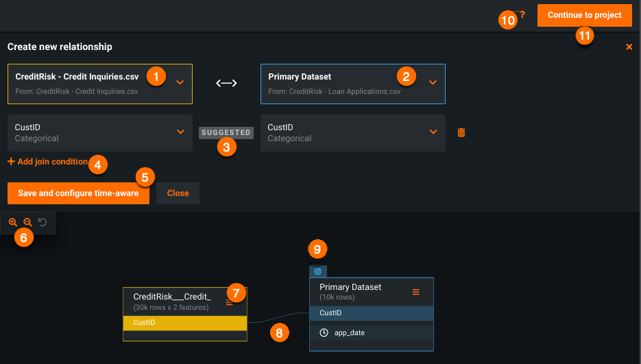Click the prediction point icon above Primary Dataset
641x364 pixels.
pos(318,271)
